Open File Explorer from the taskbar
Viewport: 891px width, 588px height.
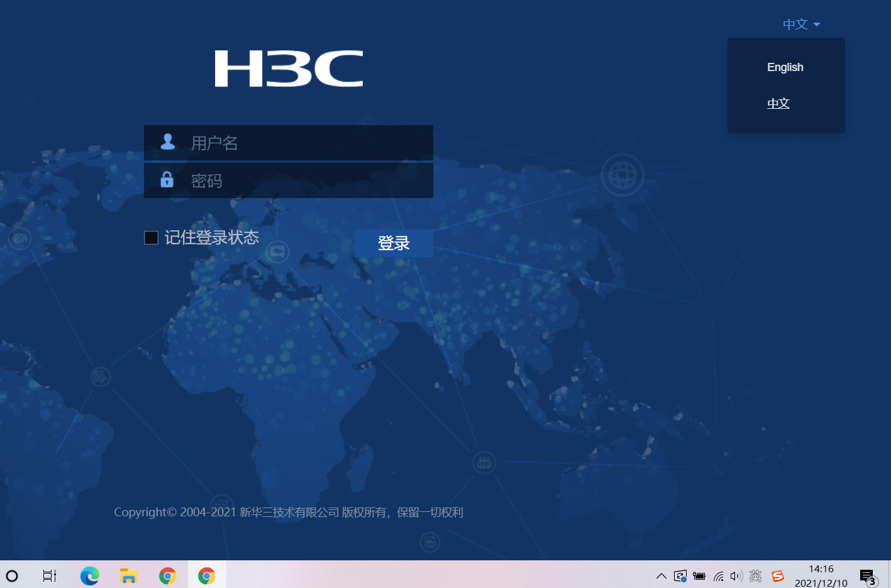pyautogui.click(x=129, y=575)
